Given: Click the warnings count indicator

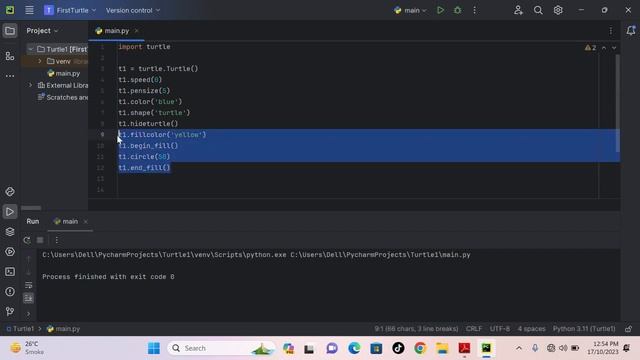Looking at the screenshot, I should pos(590,48).
